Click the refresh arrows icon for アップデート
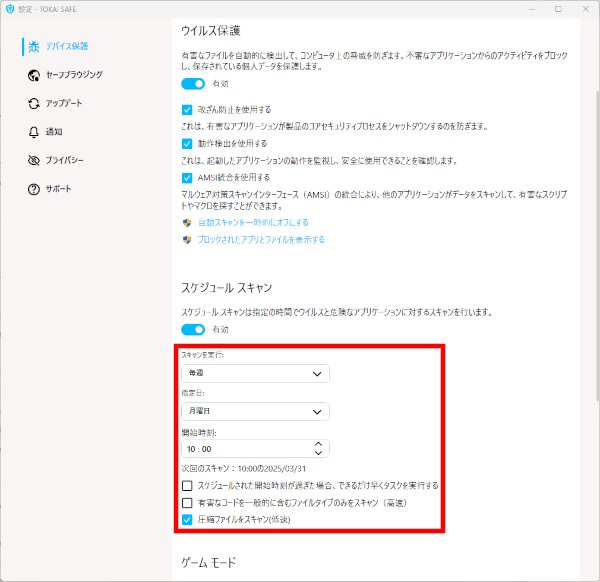 (34, 104)
